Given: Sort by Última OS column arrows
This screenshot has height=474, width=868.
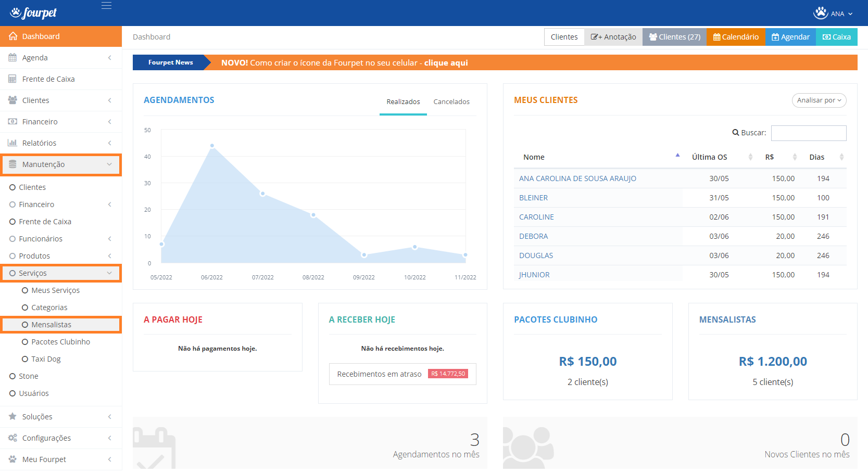Looking at the screenshot, I should point(750,157).
